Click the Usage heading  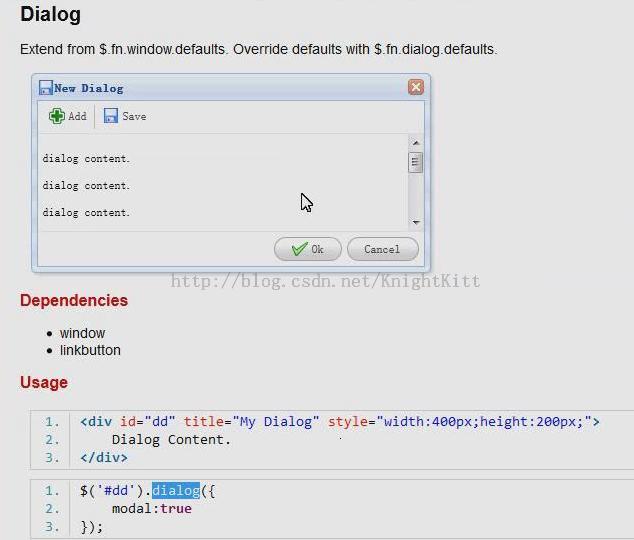pyautogui.click(x=44, y=382)
